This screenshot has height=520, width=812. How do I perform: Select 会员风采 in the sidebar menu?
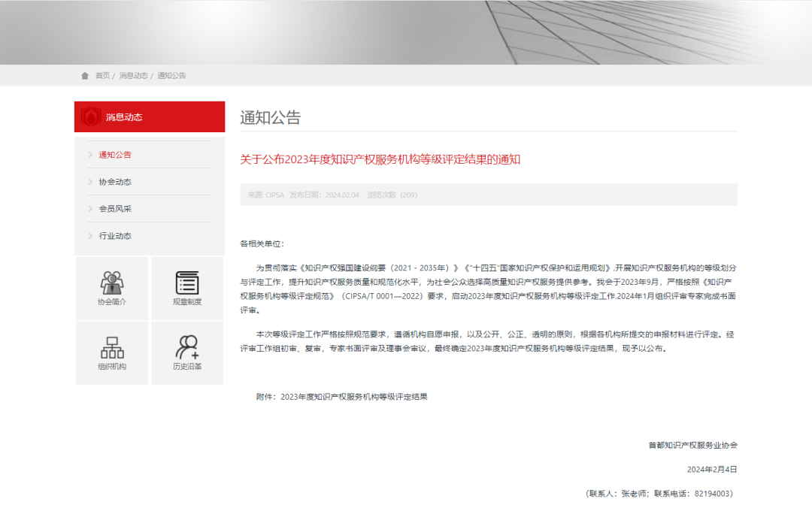[115, 209]
